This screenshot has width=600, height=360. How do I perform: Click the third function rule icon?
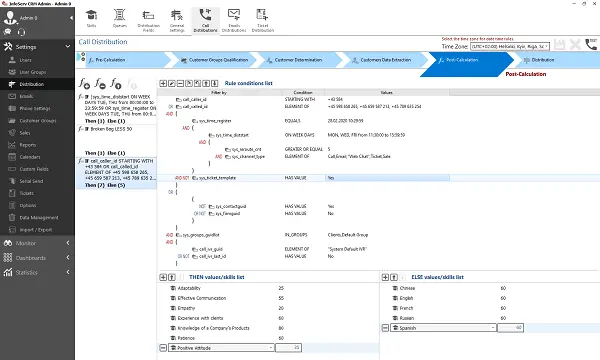(x=116, y=83)
